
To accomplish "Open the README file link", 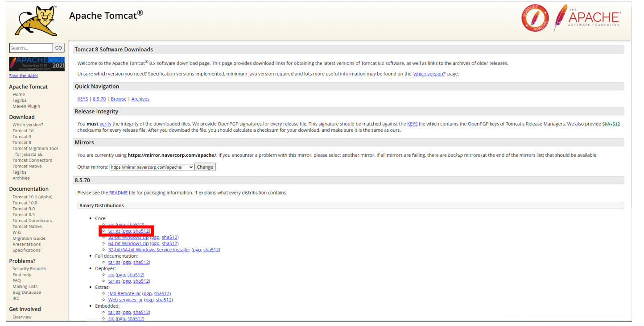I will [x=118, y=193].
